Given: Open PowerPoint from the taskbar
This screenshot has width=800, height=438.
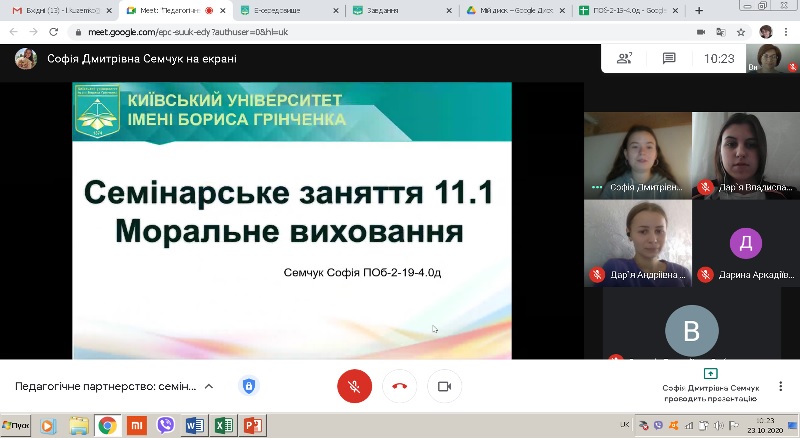Looking at the screenshot, I should (253, 425).
